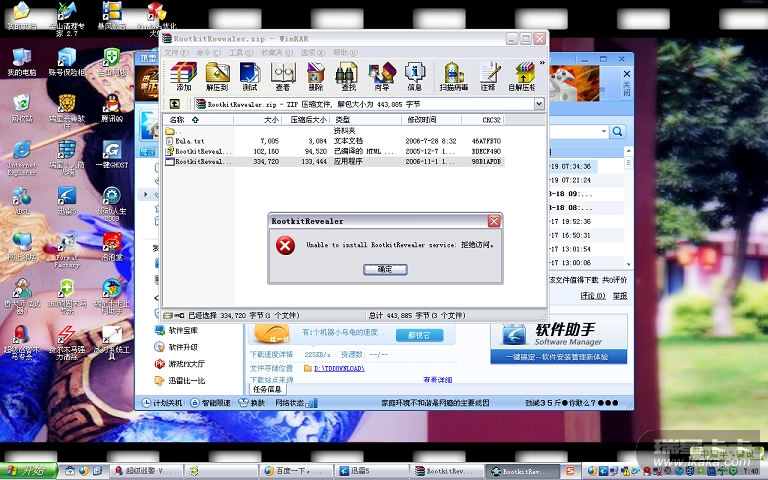Sort by the 大小 column header
Viewport: 768px width, 480px height.
257,120
